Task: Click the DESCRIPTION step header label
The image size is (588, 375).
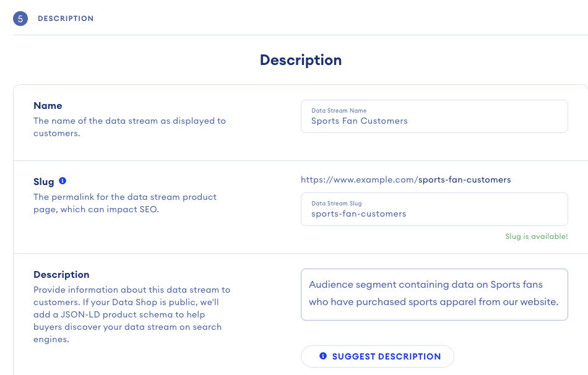Action: click(x=66, y=19)
